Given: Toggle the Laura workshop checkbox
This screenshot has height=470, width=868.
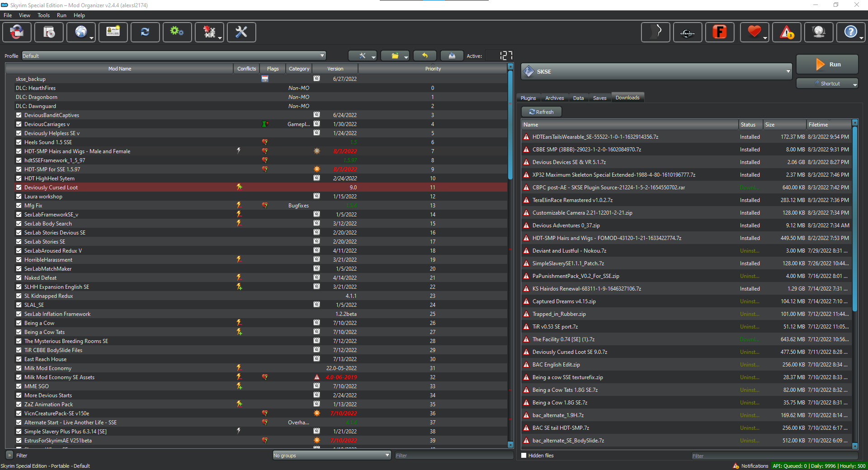Looking at the screenshot, I should tap(19, 197).
